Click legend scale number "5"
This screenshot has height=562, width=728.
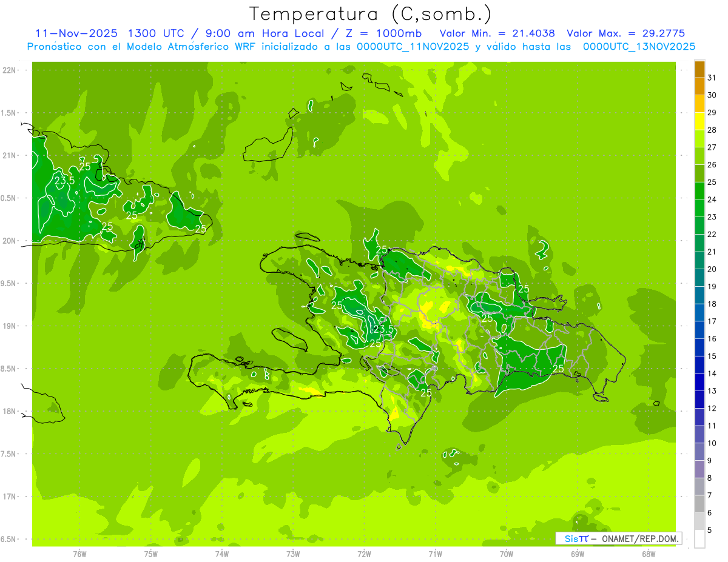tap(710, 530)
